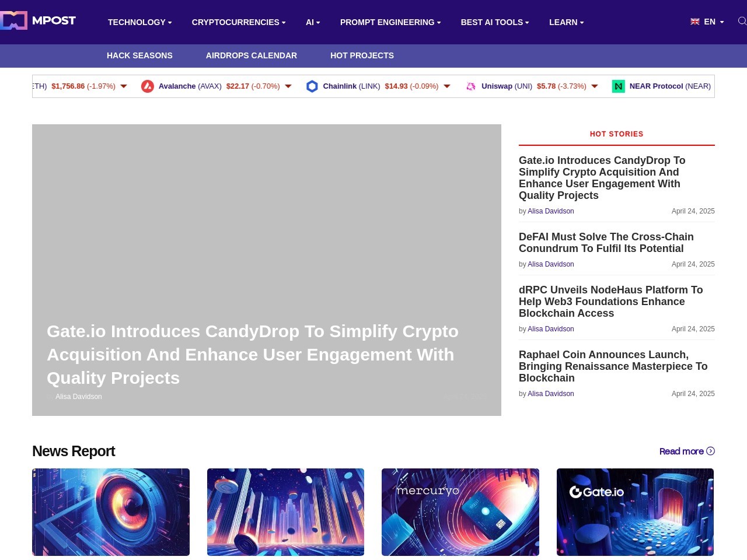Screen dimensions: 747x560
Task: Click Alisa Davidson under Hot Stories Gate.io article
Action: [551, 211]
